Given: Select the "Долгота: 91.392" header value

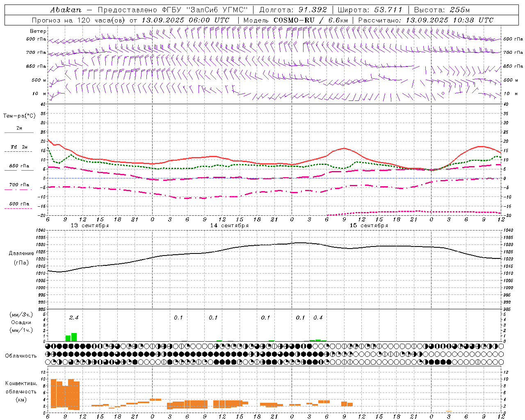Looking at the screenshot, I should point(293,10).
